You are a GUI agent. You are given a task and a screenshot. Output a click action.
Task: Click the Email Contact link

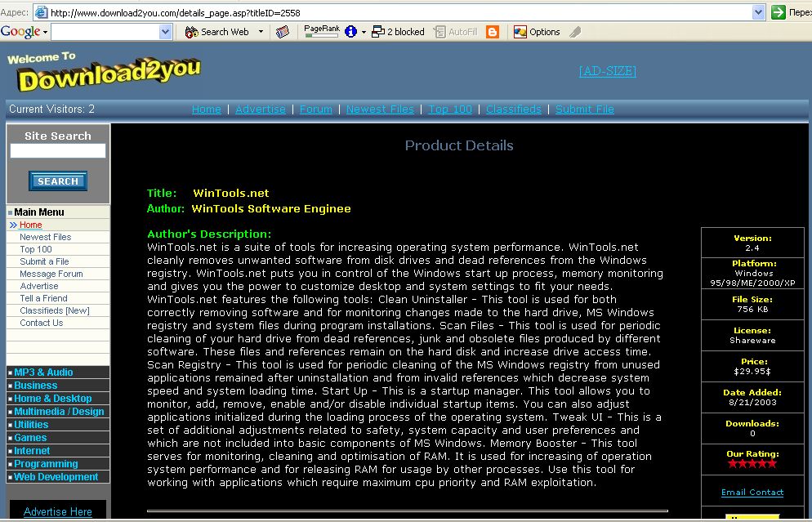[x=752, y=493]
